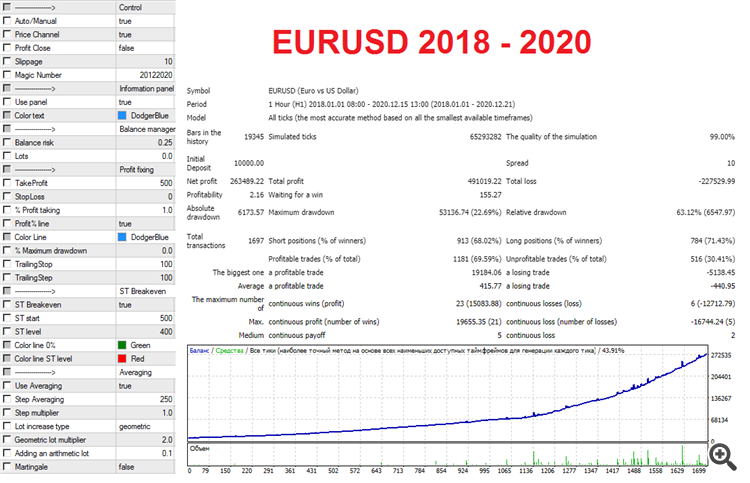Open the Profit Close false value
Image resolution: width=750 pixels, height=483 pixels.
click(x=126, y=48)
